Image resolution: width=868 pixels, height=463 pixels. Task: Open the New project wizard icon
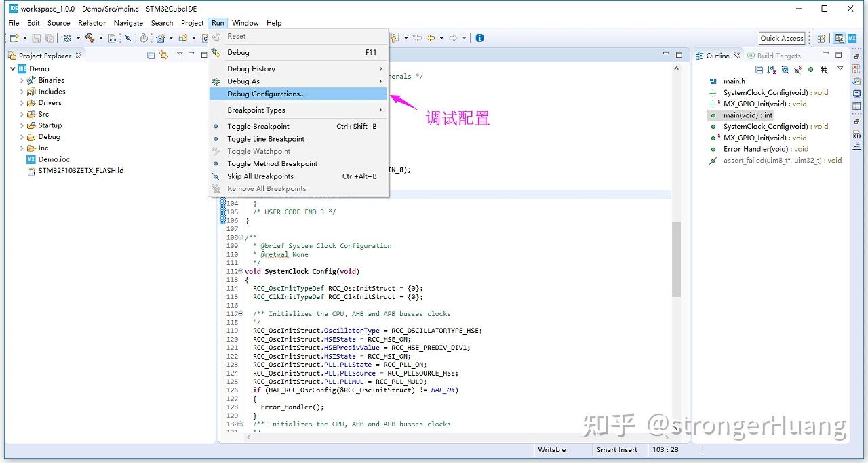coord(15,38)
